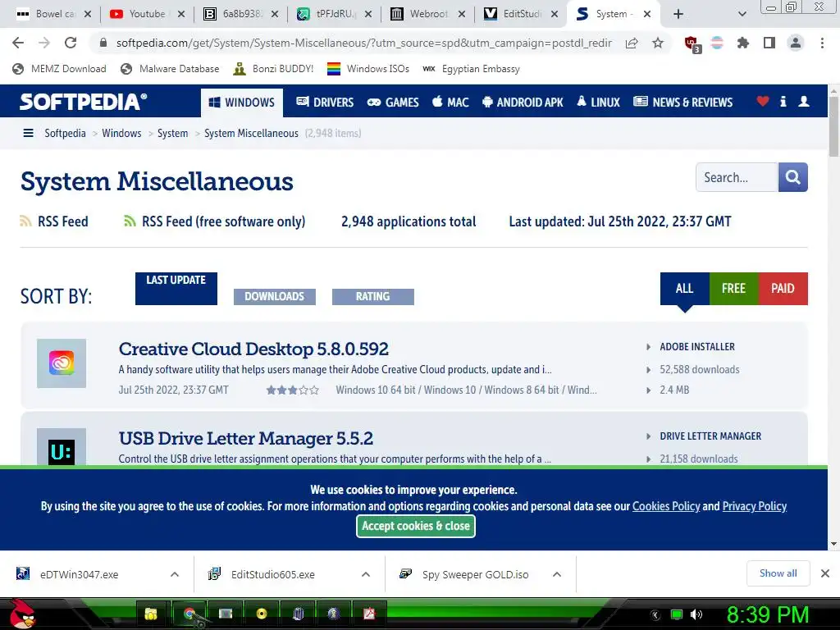Viewport: 840px width, 630px height.
Task: Open the ANDROID APK navigation section
Action: tap(523, 102)
